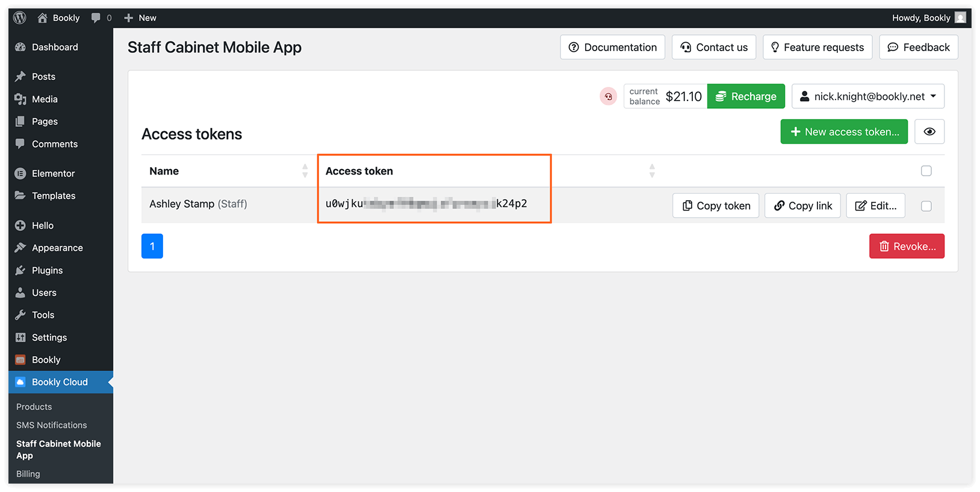This screenshot has height=492, width=980.
Task: Go to page 1 in pagination
Action: point(152,246)
